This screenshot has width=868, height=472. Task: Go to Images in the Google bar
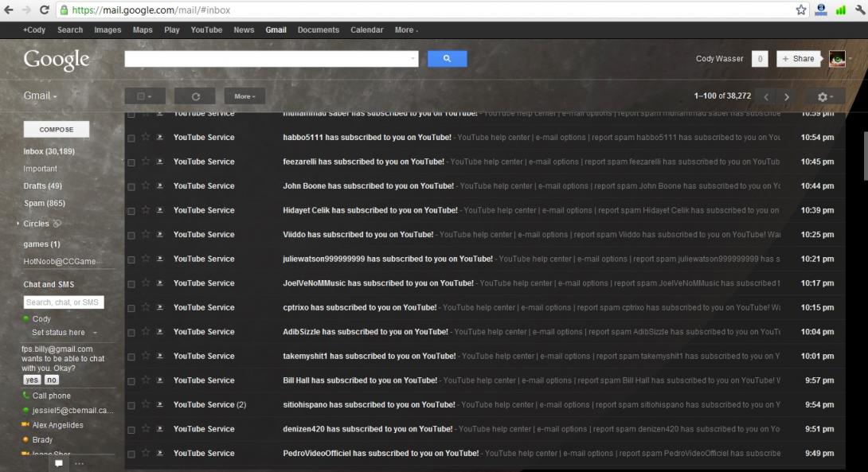[108, 30]
